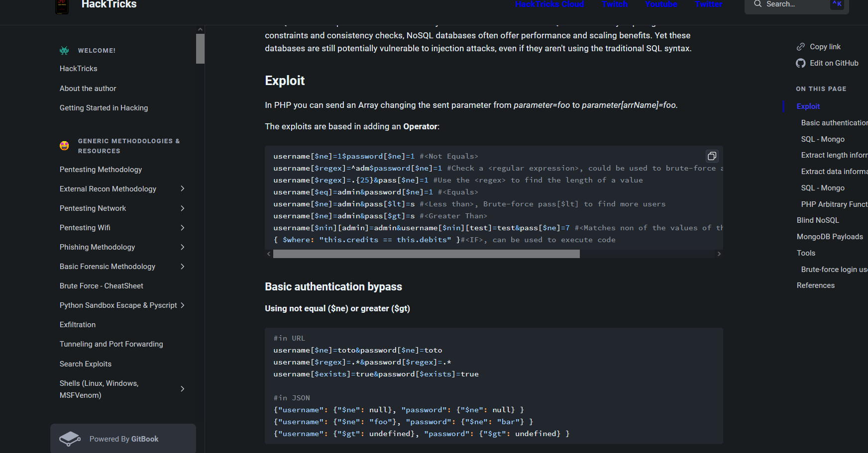The width and height of the screenshot is (868, 453).
Task: Click Basic authentication bypass heading
Action: pyautogui.click(x=333, y=287)
